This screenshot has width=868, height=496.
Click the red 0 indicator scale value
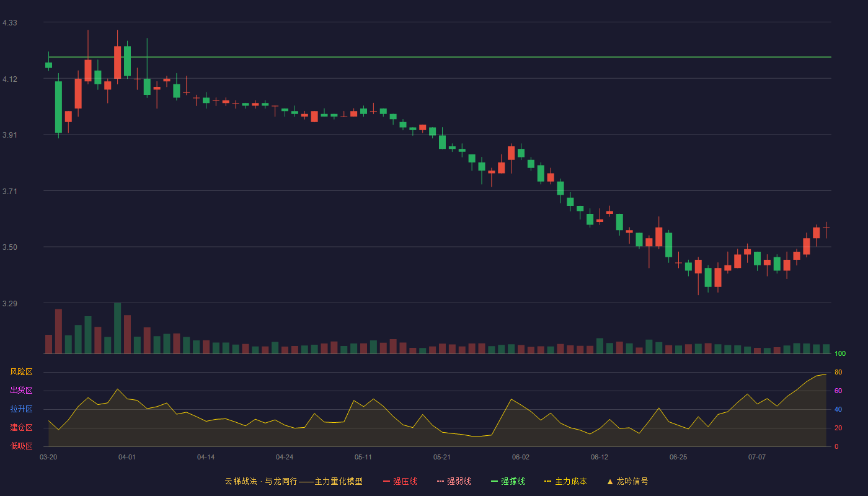tap(836, 446)
